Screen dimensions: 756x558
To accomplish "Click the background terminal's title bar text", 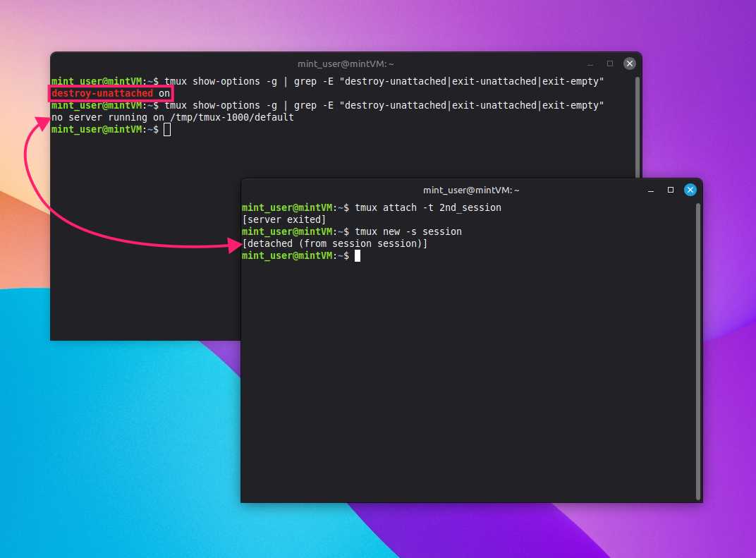I will click(x=346, y=63).
